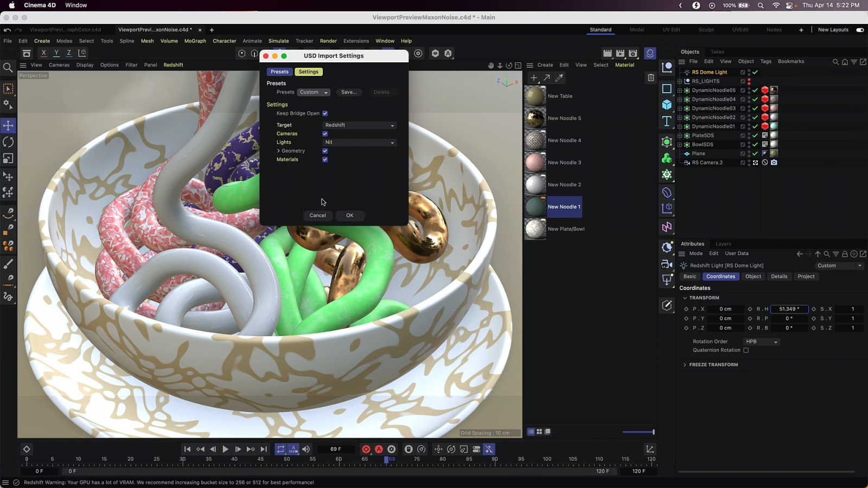Select the Scale tool in left toolbar

coord(8,159)
